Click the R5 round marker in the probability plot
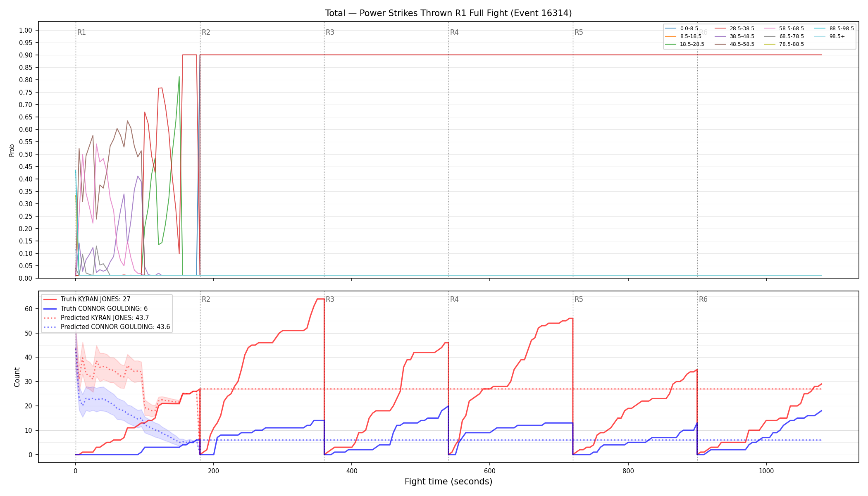 579,32
